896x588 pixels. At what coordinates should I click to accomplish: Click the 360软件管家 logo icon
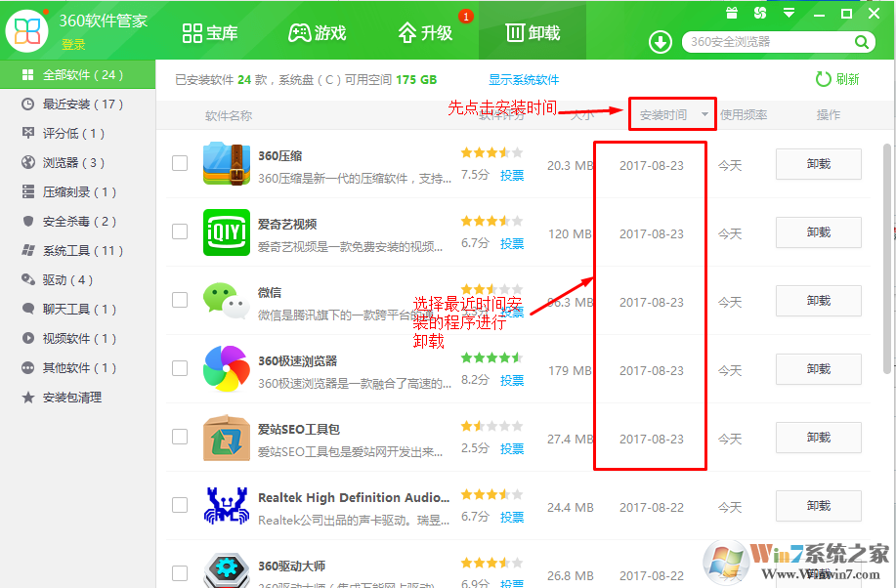[26, 31]
